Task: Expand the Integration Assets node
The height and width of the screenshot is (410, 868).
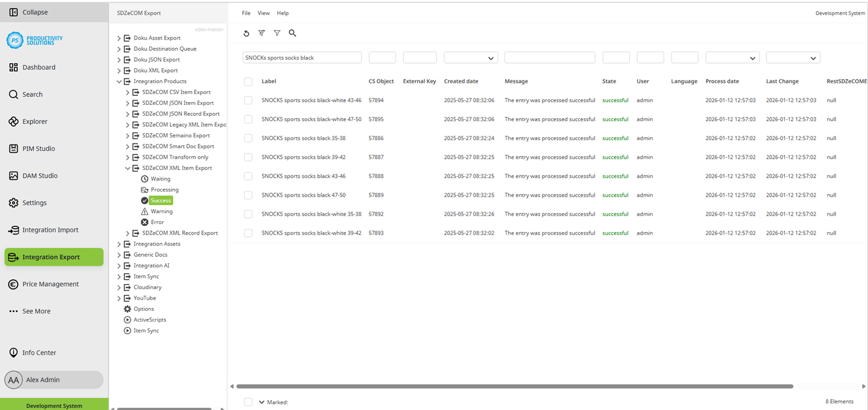Action: pos(119,244)
